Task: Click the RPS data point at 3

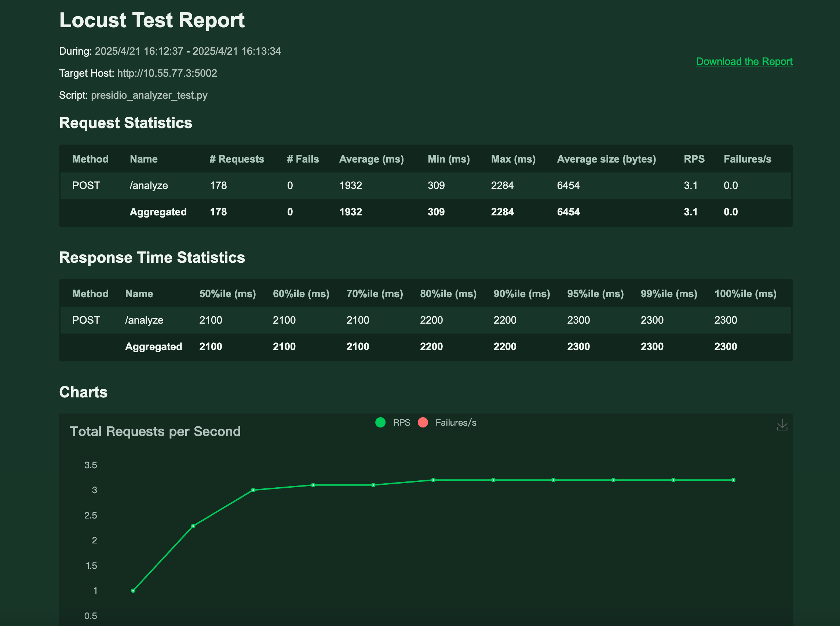Action: pyautogui.click(x=253, y=490)
